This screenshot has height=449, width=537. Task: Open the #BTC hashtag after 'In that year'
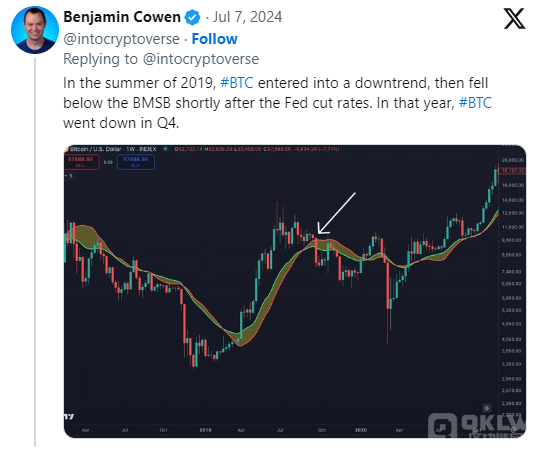pyautogui.click(x=475, y=103)
